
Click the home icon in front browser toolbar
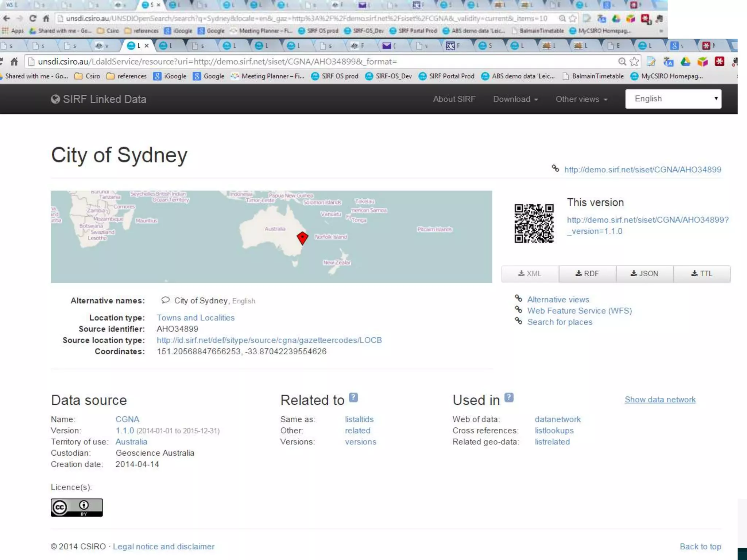14,62
